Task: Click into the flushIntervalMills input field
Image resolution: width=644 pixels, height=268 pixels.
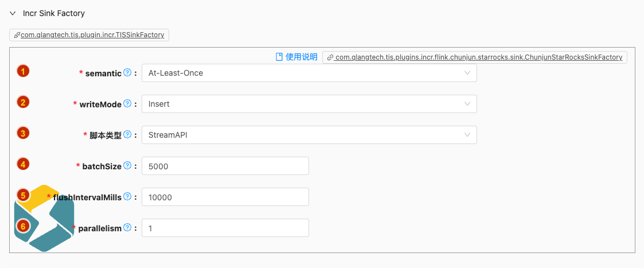Action: [x=225, y=197]
